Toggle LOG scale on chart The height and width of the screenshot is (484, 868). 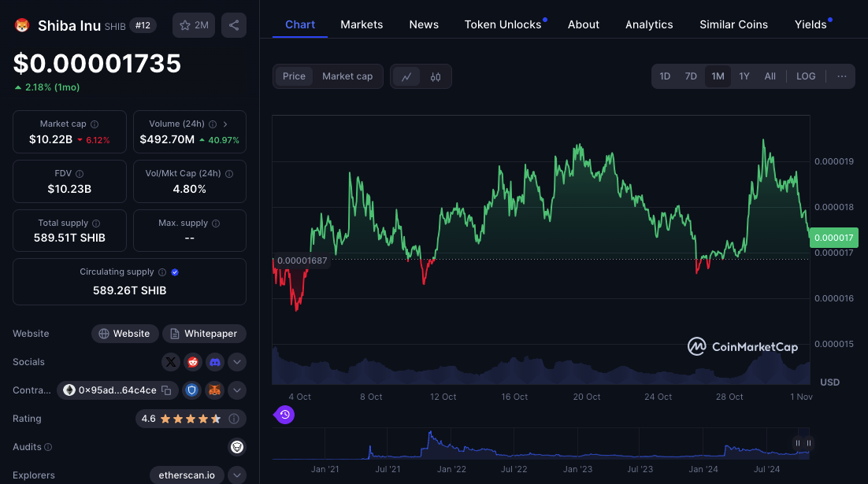(x=806, y=76)
